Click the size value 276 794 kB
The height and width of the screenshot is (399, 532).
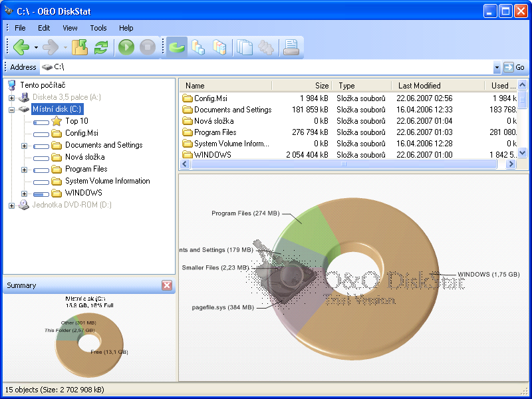click(310, 132)
